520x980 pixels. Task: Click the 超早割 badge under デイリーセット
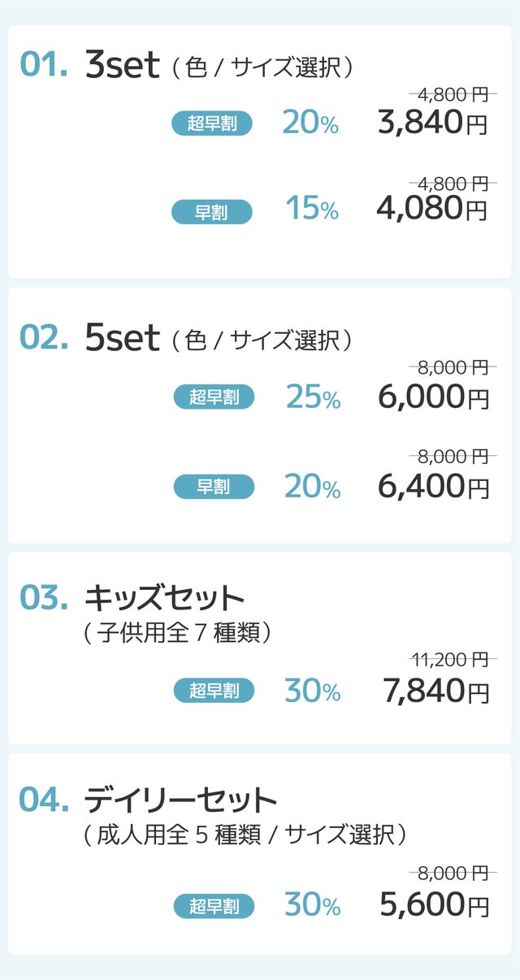[x=214, y=906]
